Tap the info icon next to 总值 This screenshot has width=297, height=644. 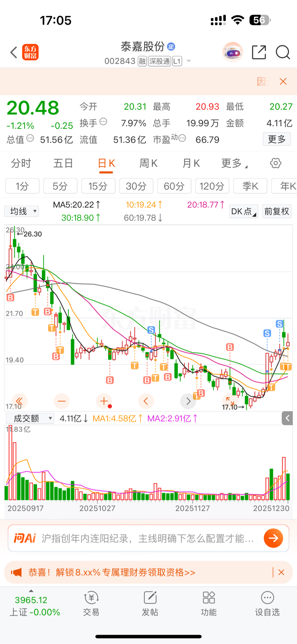point(30,138)
